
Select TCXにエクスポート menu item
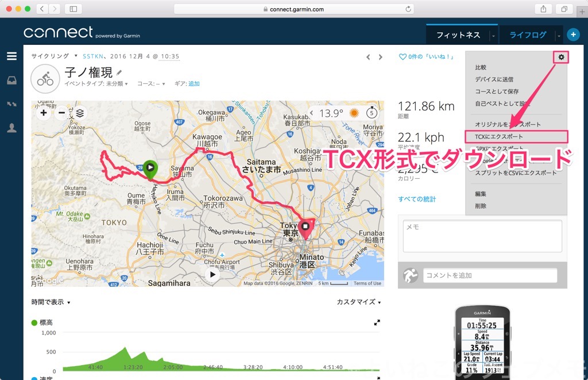point(499,137)
